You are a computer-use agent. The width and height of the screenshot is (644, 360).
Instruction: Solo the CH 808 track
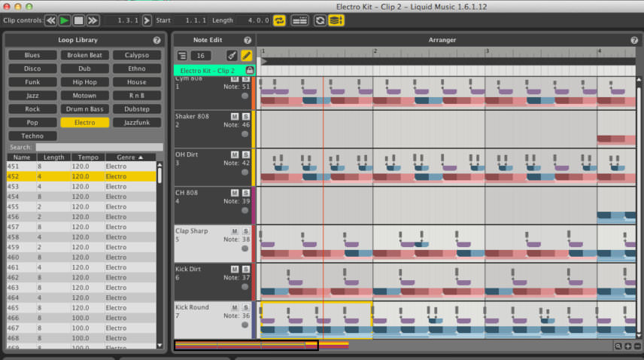point(245,193)
